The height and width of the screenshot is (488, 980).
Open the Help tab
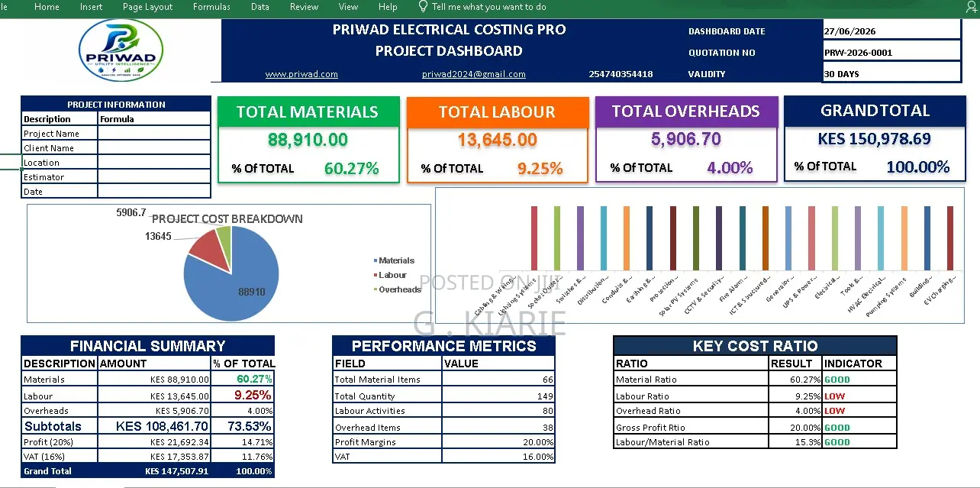(388, 7)
